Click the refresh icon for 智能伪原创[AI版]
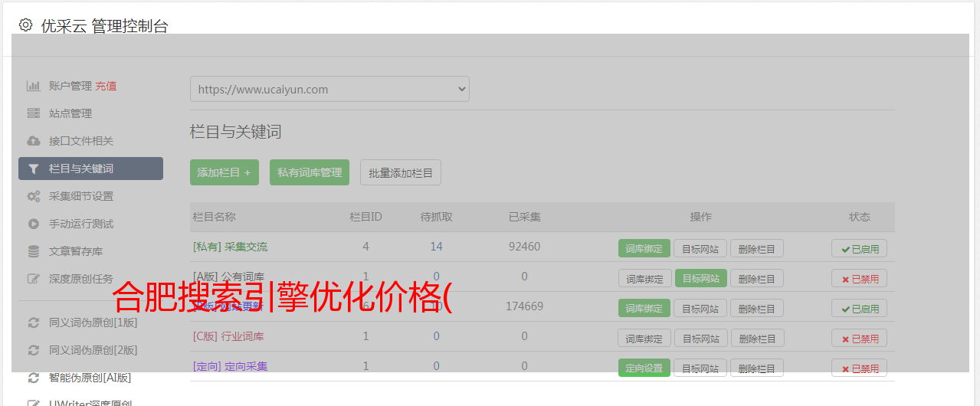 [33, 378]
